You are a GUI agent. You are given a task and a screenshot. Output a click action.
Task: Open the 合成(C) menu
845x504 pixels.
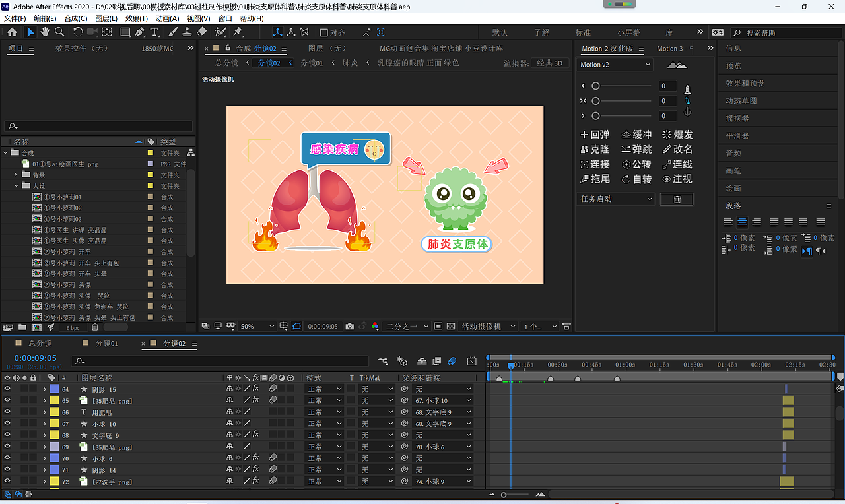76,18
